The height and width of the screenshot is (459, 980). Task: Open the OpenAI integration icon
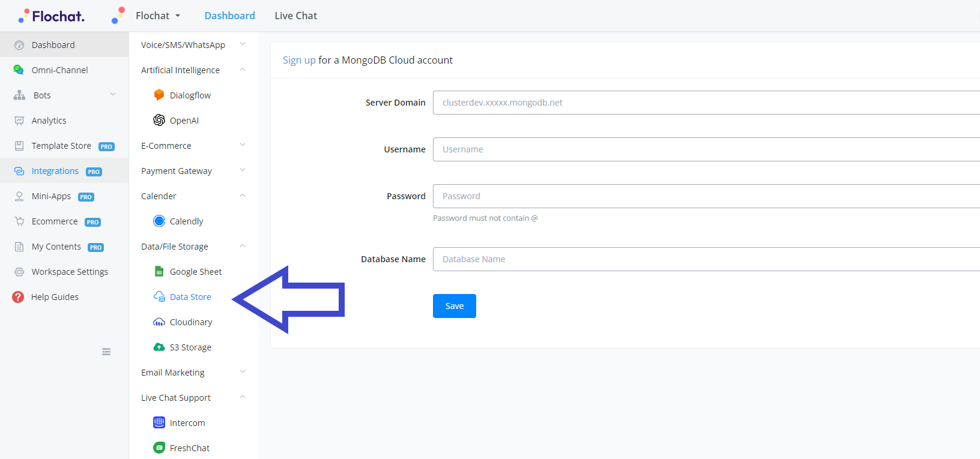point(159,120)
